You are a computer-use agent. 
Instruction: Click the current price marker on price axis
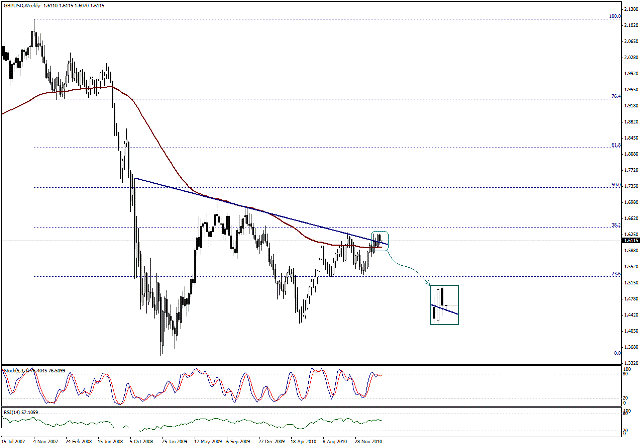627,241
